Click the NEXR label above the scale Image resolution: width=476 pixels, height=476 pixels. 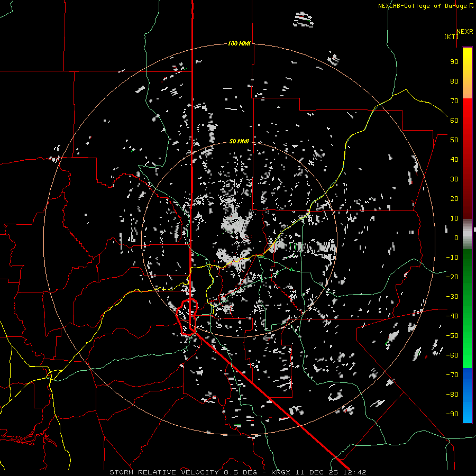coord(464,32)
